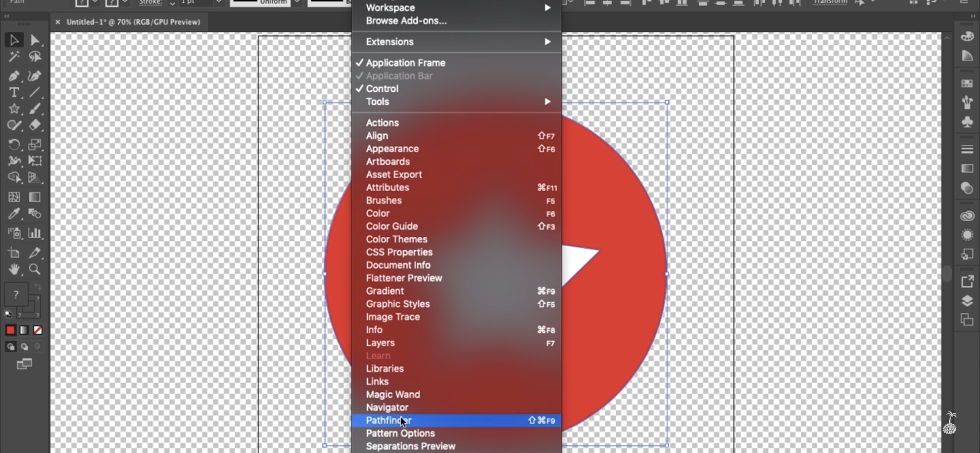Select the Gradient tool in left toolbar
This screenshot has width=980, height=453.
[x=35, y=197]
